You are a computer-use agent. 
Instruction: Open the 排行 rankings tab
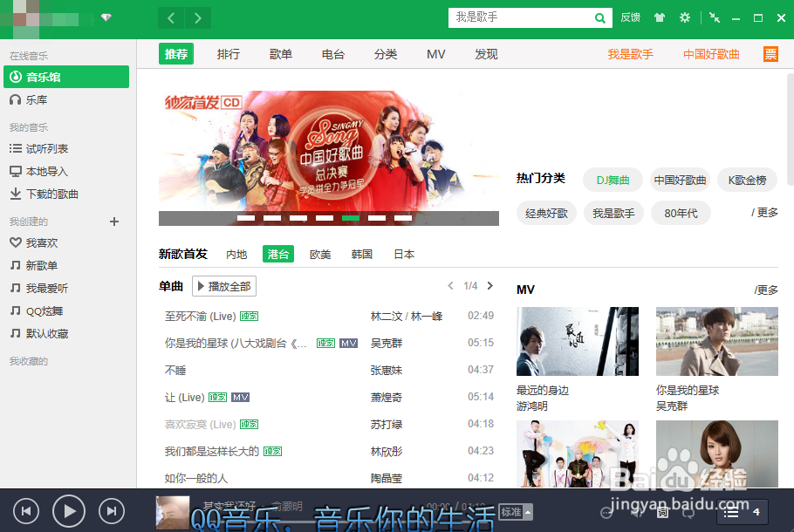tap(228, 54)
